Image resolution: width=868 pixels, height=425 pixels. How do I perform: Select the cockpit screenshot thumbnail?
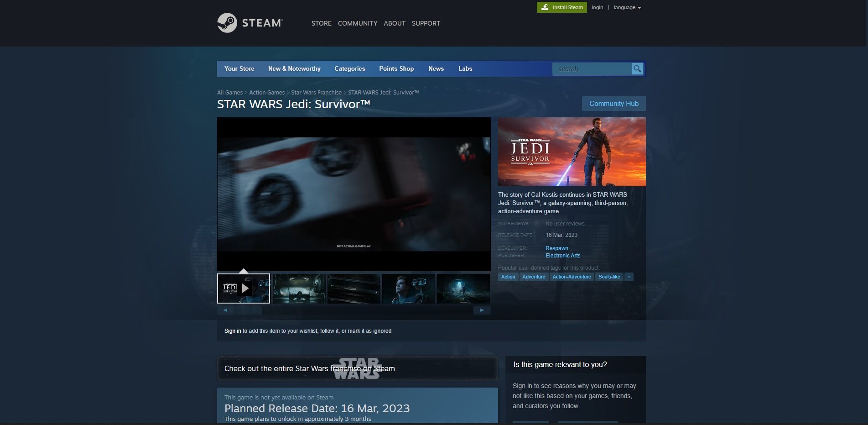click(299, 289)
